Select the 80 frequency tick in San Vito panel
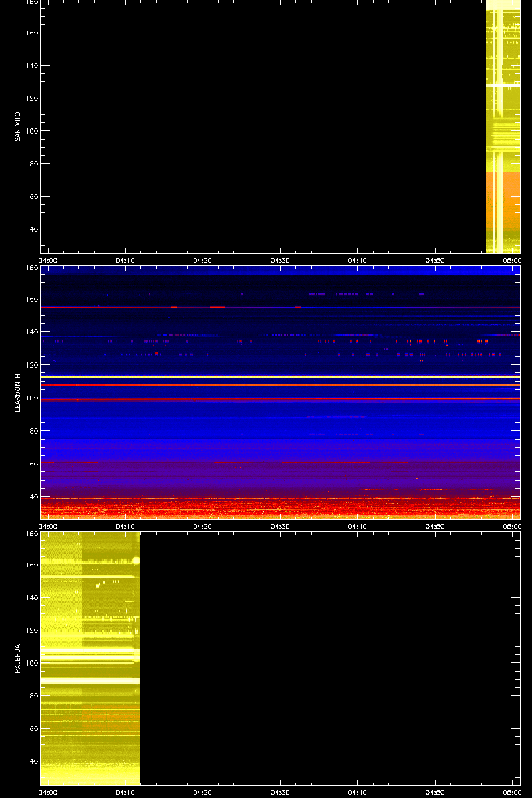 click(33, 164)
